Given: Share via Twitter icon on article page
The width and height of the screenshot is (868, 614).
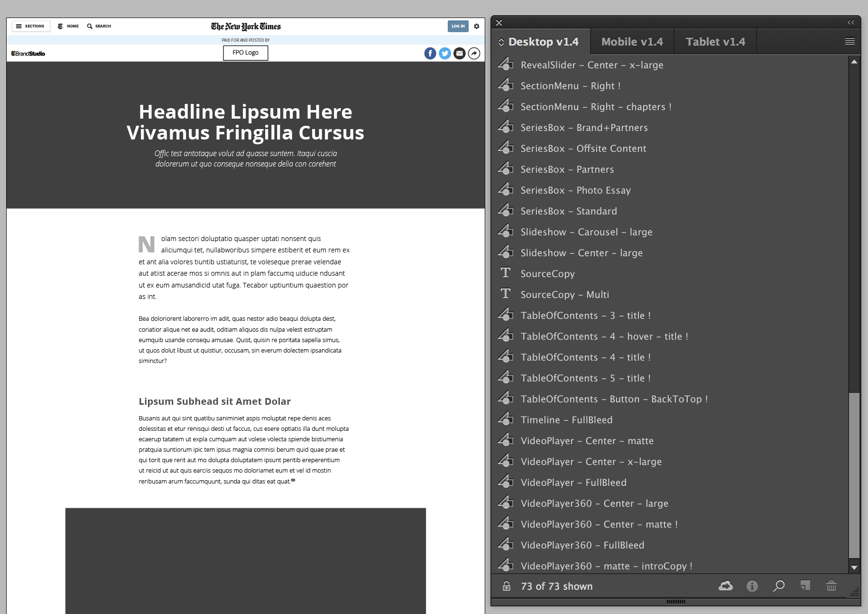Looking at the screenshot, I should [x=445, y=54].
